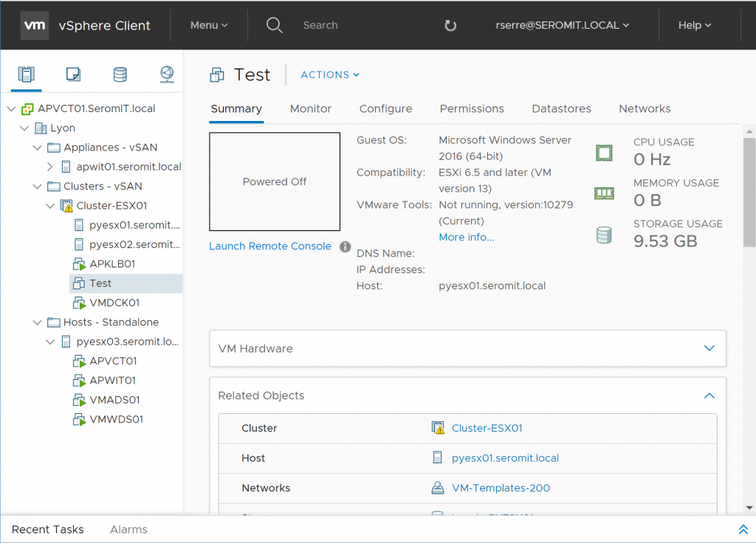Collapse the Cluster-ESX01 tree node
The width and height of the screenshot is (756, 543).
(x=50, y=206)
